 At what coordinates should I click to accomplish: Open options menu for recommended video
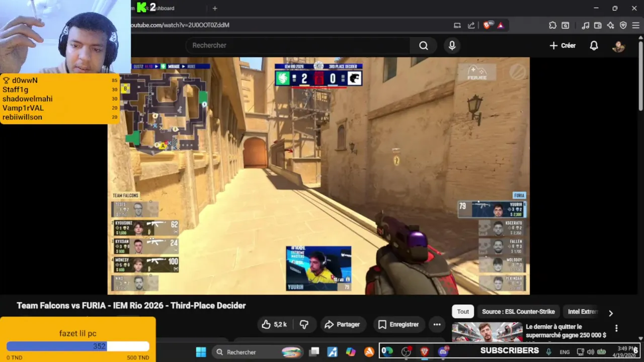tap(616, 328)
